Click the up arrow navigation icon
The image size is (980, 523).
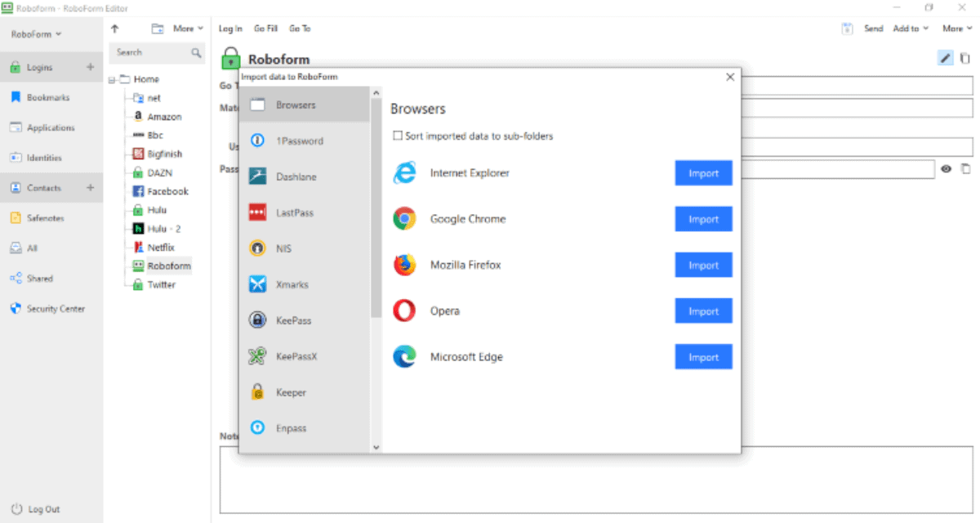tap(115, 29)
